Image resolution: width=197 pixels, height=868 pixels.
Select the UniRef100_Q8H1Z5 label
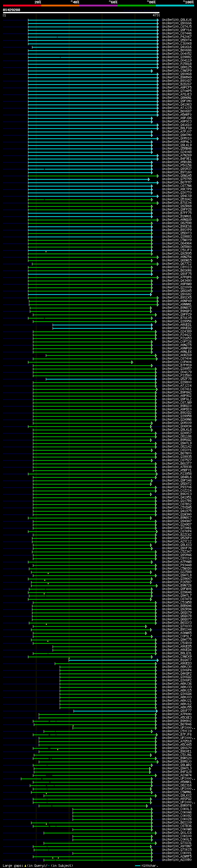click(x=177, y=67)
